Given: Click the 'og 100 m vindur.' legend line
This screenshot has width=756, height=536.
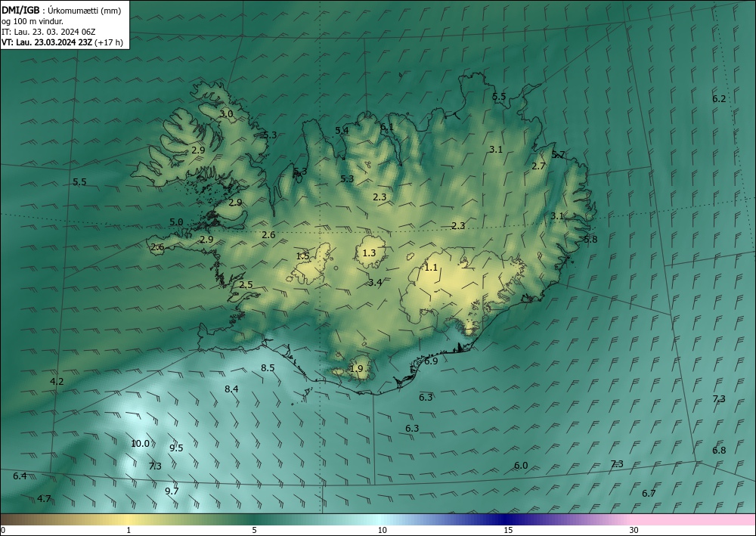Looking at the screenshot, I should point(33,21).
